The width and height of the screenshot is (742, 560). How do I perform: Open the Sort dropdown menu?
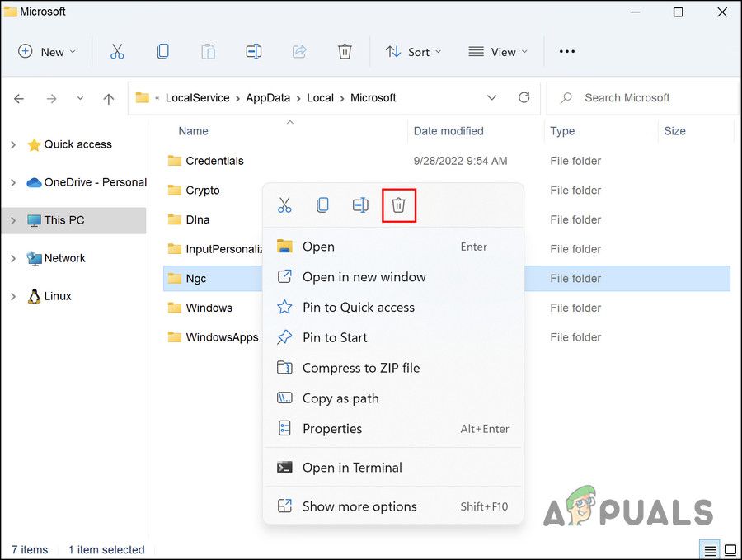pos(413,52)
